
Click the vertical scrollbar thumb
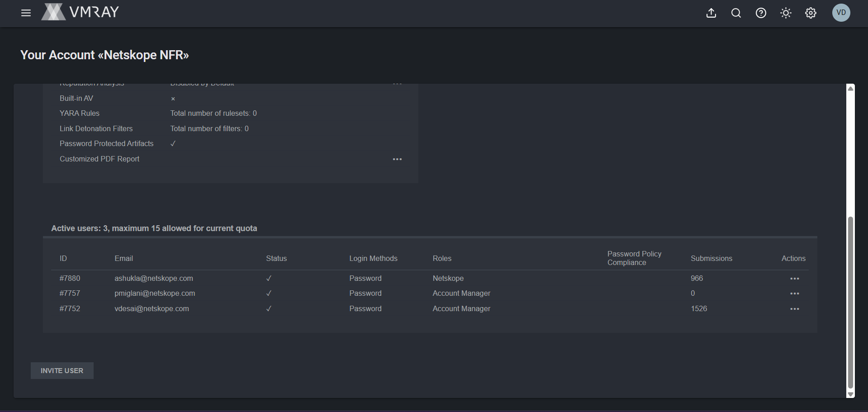pyautogui.click(x=850, y=302)
